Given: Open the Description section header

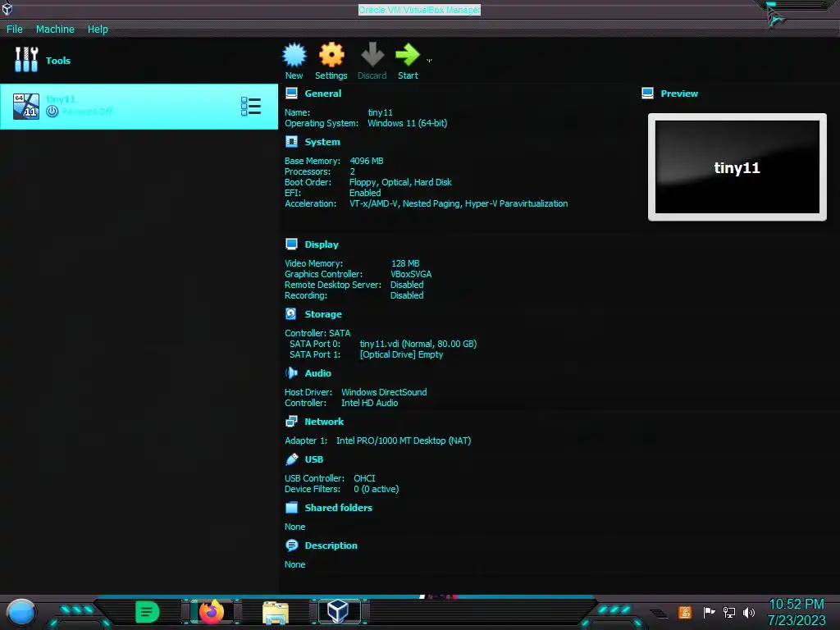Looking at the screenshot, I should pos(331,546).
